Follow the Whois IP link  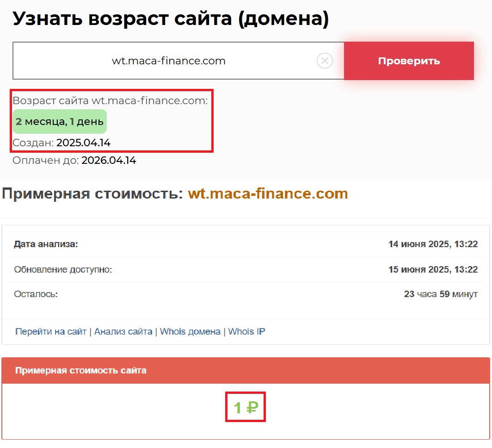pyautogui.click(x=247, y=331)
